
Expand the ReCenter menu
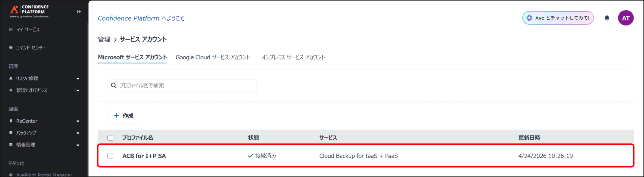click(x=78, y=121)
